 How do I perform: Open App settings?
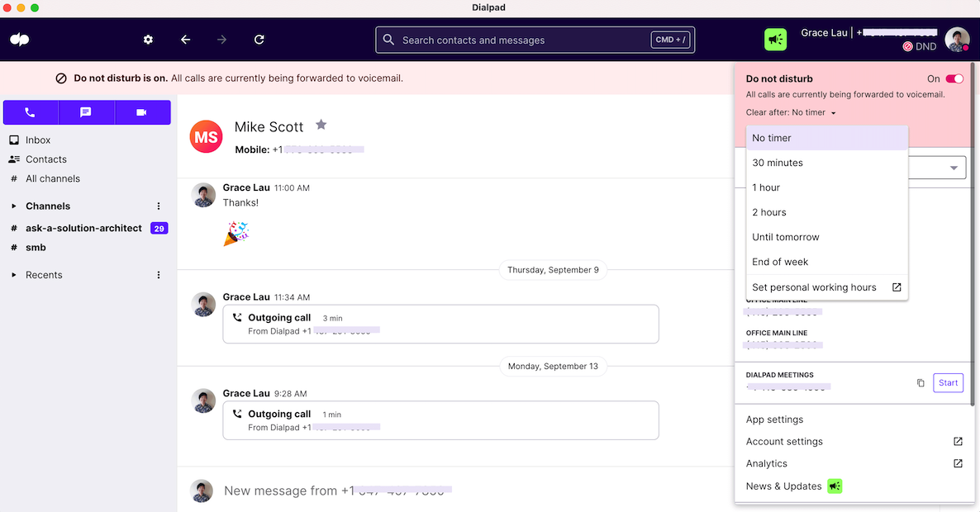774,420
